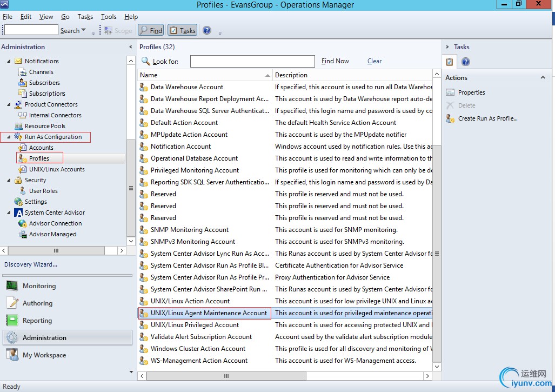Click the Tasks pane help icon
Viewport: 555px width, 392px height.
465,62
